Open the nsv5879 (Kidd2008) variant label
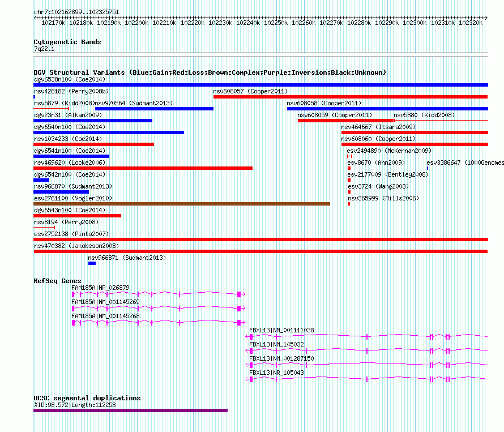The width and height of the screenshot is (504, 432). [x=64, y=103]
